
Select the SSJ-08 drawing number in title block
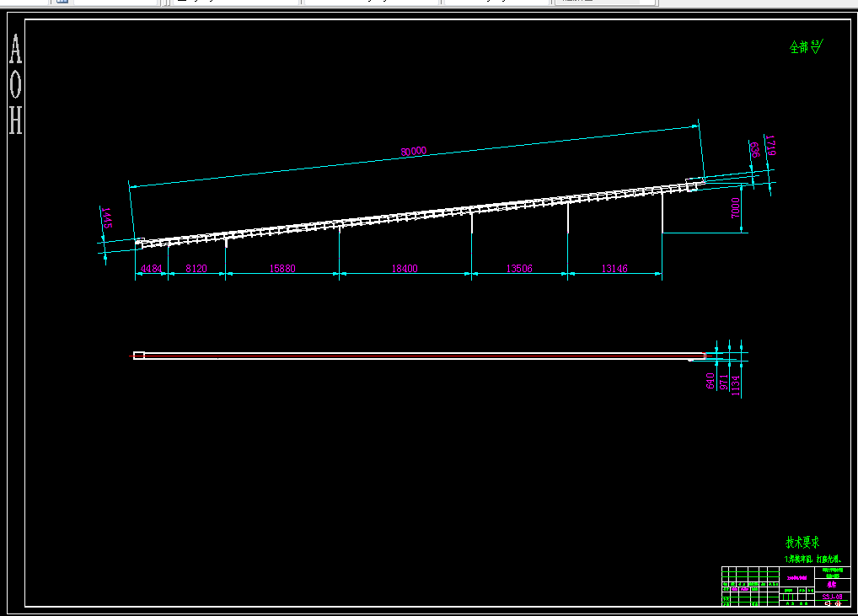tap(832, 597)
